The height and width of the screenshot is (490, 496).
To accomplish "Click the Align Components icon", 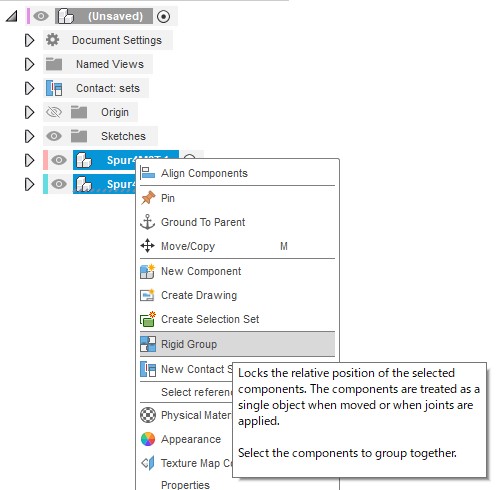I will pos(147,173).
